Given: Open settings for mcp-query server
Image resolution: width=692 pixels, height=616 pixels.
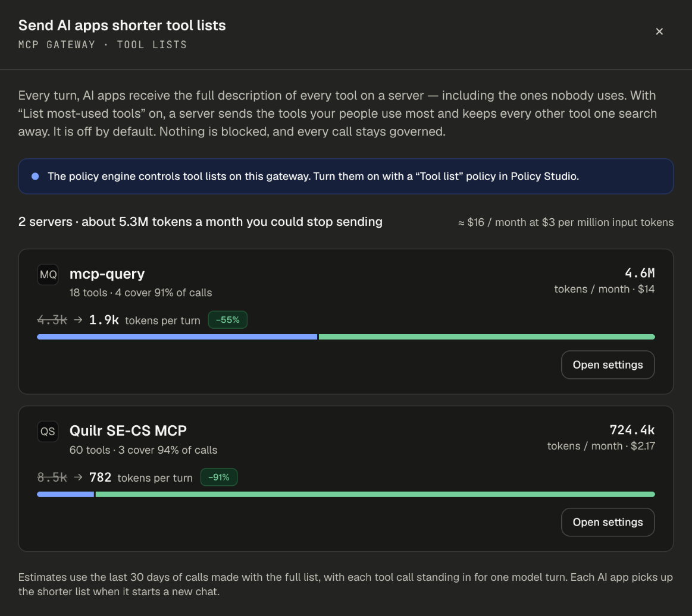Looking at the screenshot, I should click(608, 364).
